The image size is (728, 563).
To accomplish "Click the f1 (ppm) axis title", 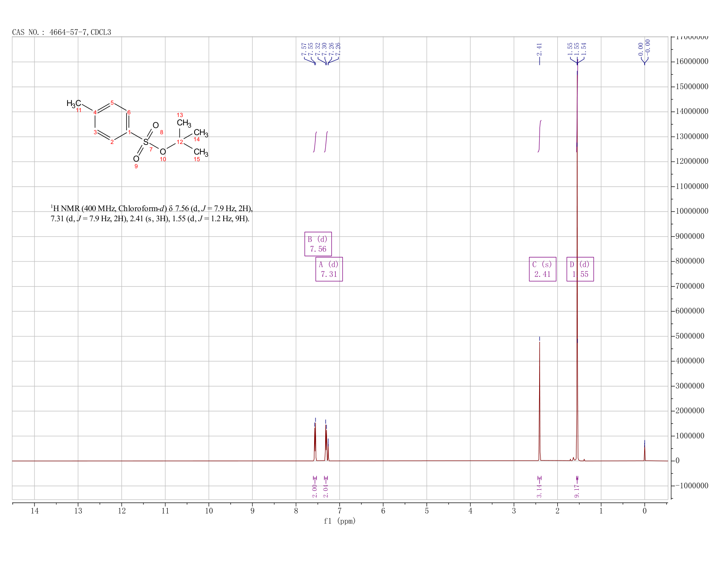I will tap(340, 521).
